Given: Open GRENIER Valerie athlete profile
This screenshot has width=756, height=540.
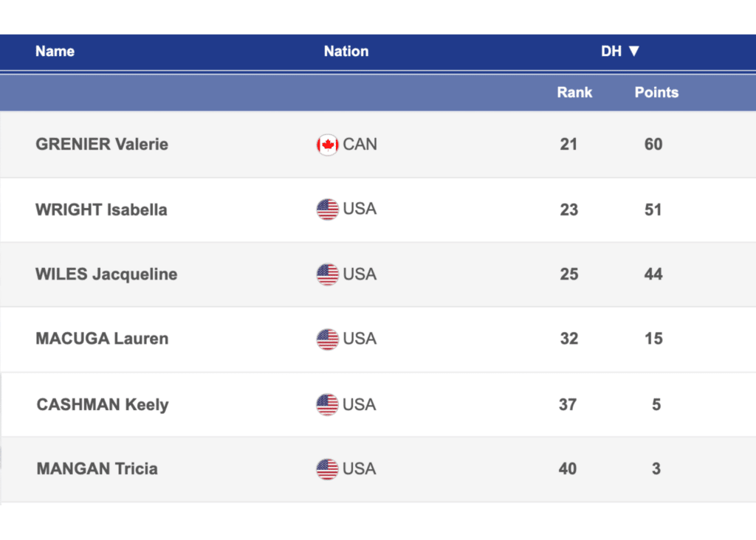Looking at the screenshot, I should click(102, 145).
